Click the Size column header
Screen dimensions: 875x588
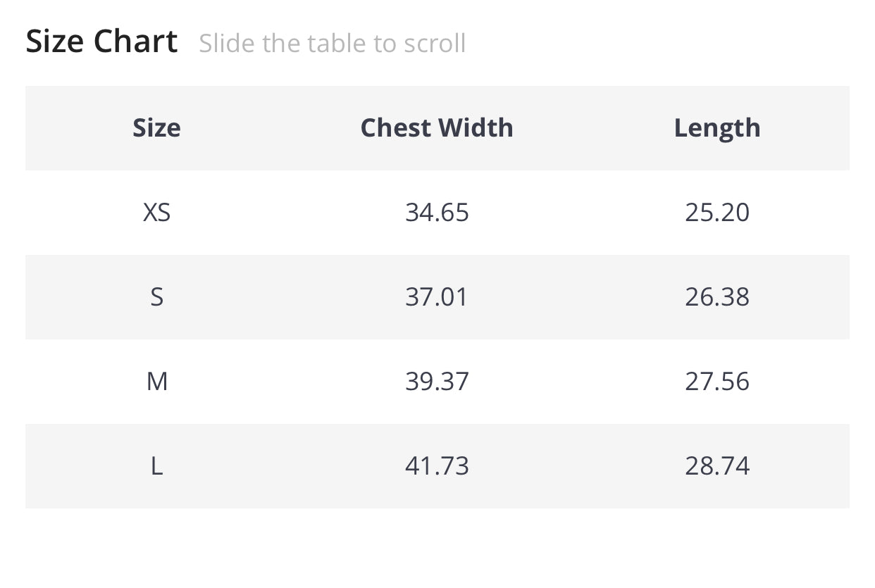point(156,128)
